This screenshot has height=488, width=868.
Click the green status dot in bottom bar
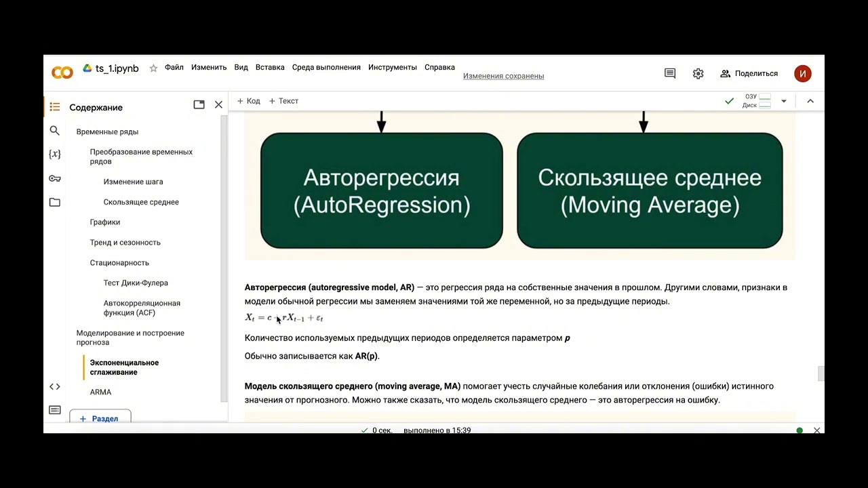(800, 430)
